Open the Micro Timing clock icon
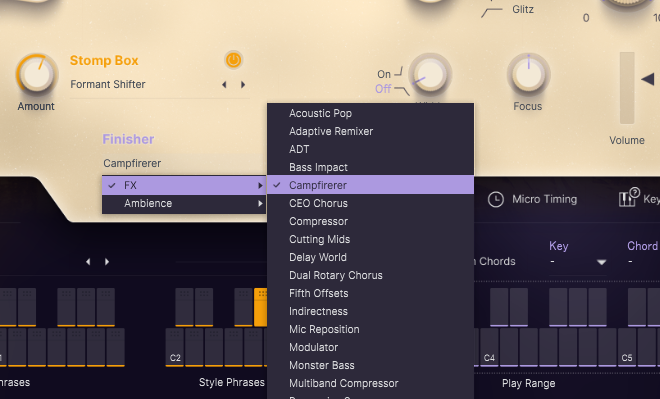The width and height of the screenshot is (660, 399). (x=495, y=200)
